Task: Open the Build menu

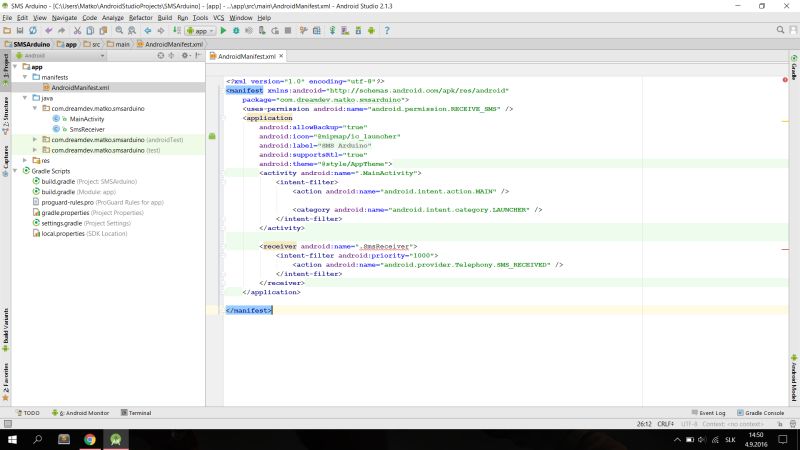Action: 165,18
